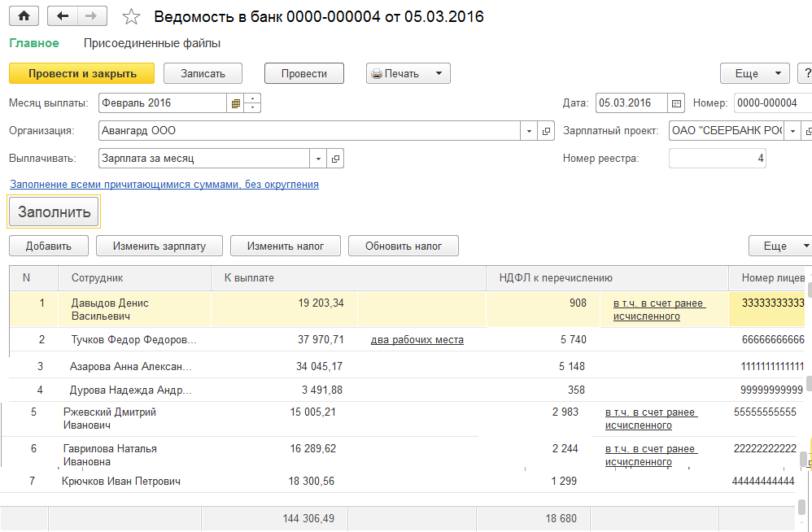
Task: Go back with the left arrow
Action: (63, 16)
